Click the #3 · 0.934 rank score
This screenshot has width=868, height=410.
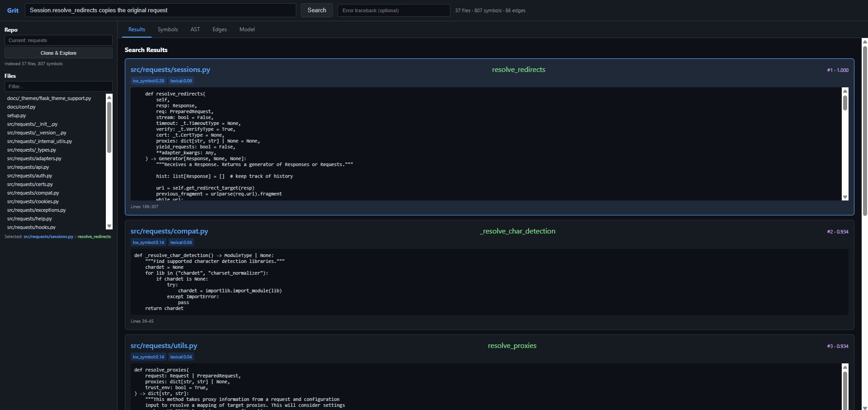[838, 346]
